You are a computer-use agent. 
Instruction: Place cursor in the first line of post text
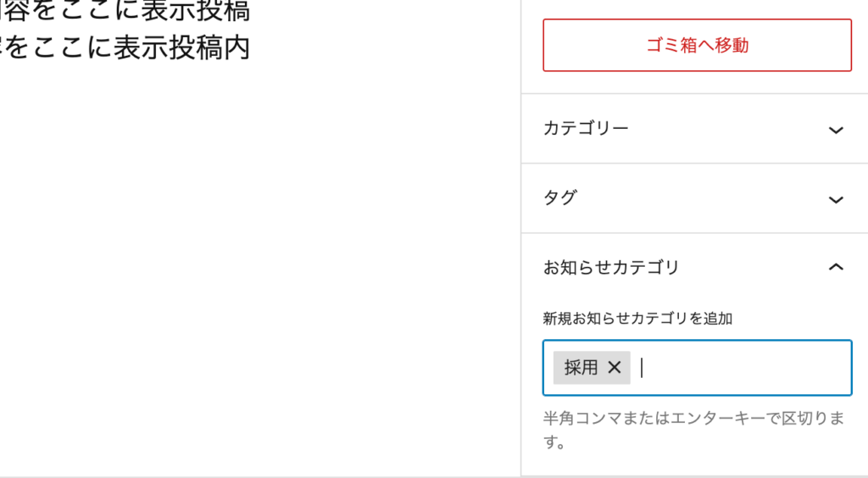pyautogui.click(x=127, y=10)
